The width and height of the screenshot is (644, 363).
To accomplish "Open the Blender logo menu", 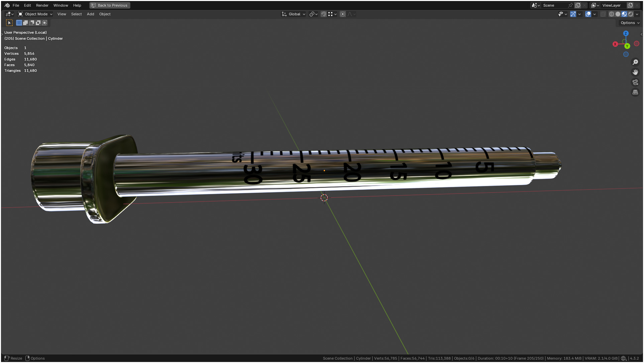I will tap(7, 5).
